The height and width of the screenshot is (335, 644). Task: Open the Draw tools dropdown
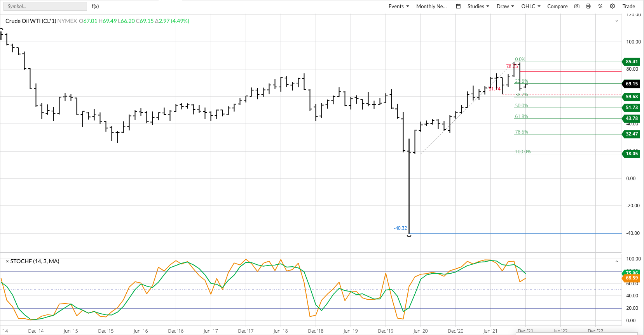505,6
